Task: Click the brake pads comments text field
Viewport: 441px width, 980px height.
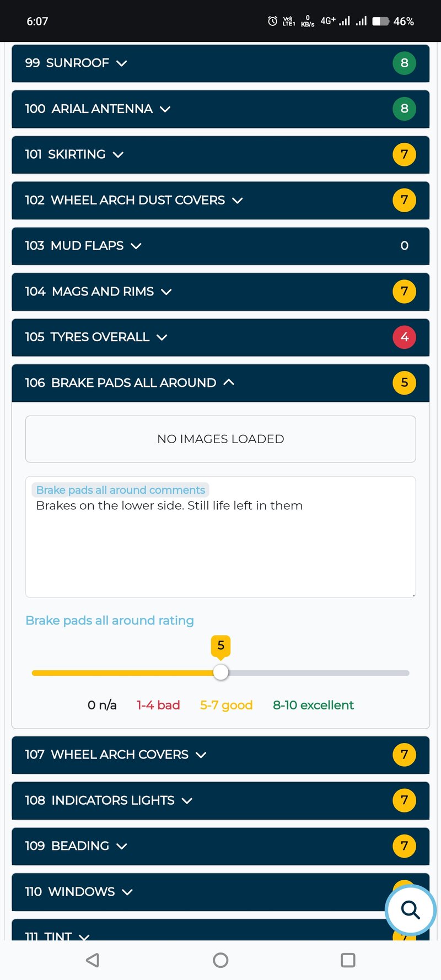Action: pos(220,537)
